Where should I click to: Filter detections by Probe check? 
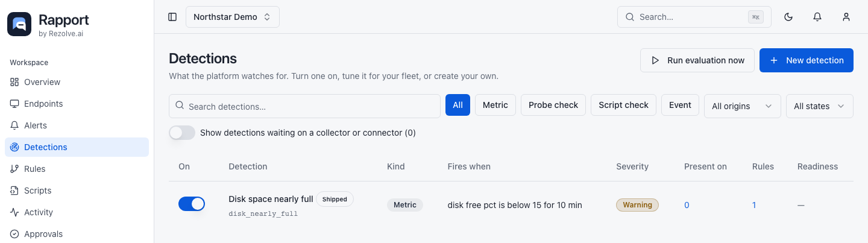pyautogui.click(x=553, y=105)
